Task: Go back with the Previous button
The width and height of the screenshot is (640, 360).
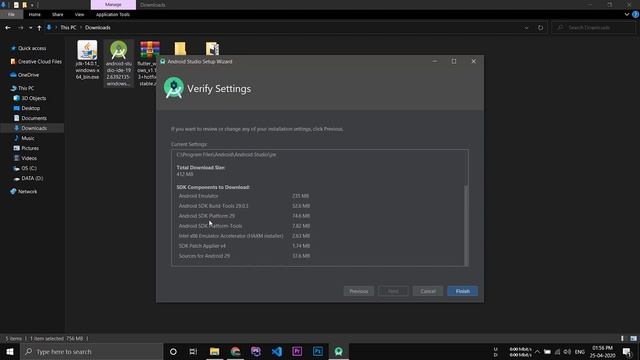Action: (359, 291)
